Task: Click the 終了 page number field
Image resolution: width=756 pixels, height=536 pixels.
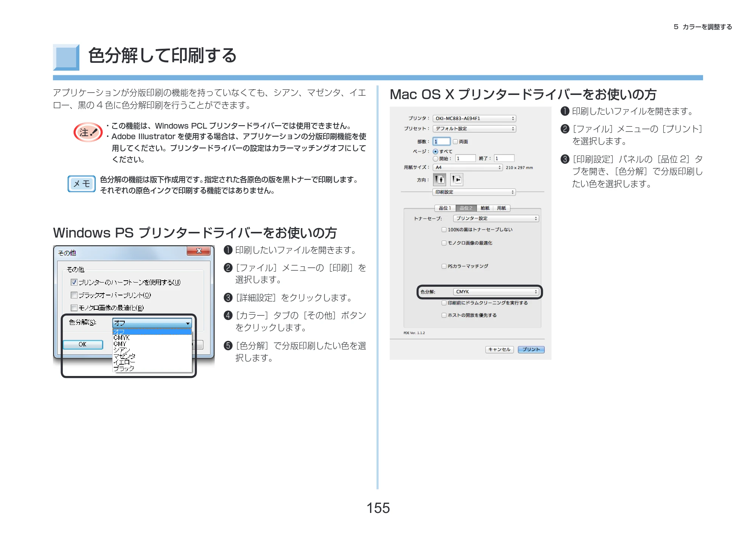Action: click(x=504, y=158)
